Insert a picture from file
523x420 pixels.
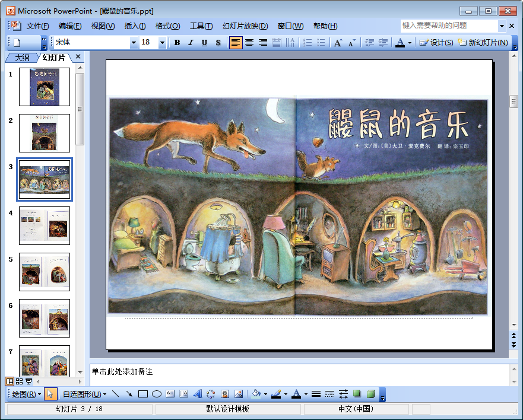239,394
